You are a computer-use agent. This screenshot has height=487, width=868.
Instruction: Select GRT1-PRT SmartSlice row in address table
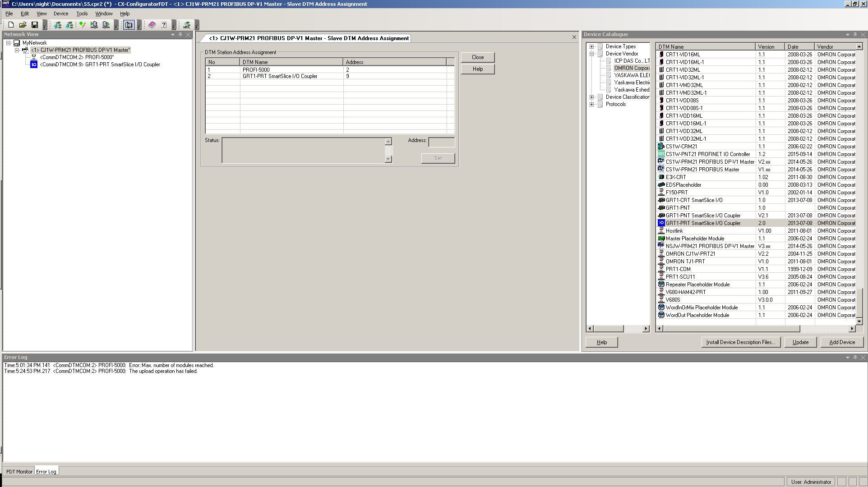pyautogui.click(x=280, y=76)
